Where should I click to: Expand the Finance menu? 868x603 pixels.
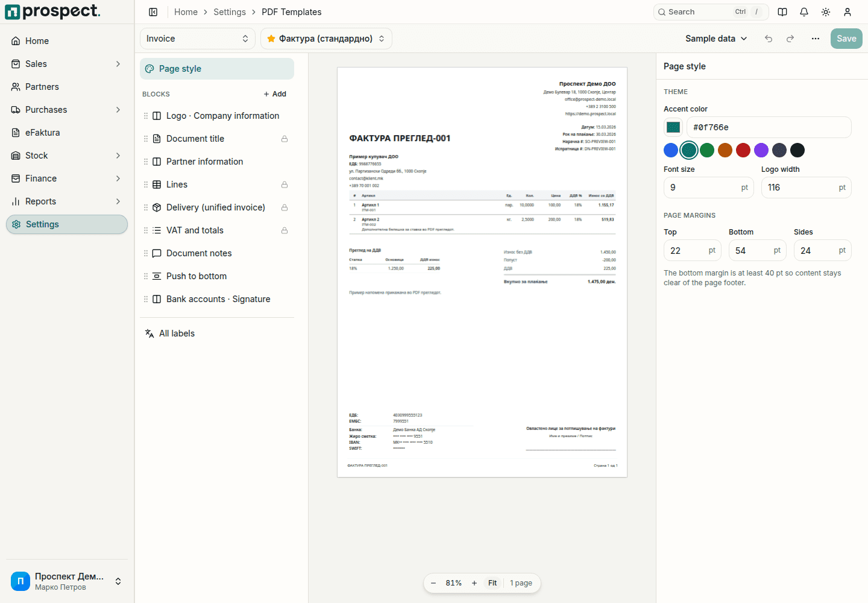click(67, 178)
